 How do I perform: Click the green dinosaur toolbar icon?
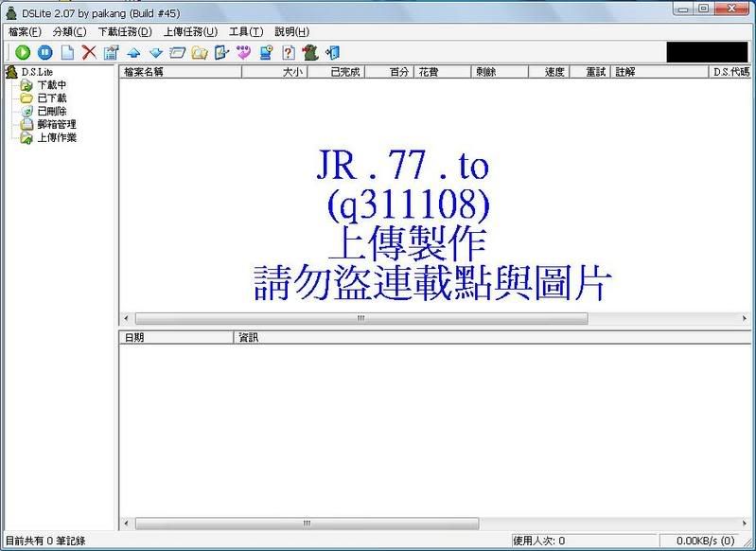tap(310, 52)
